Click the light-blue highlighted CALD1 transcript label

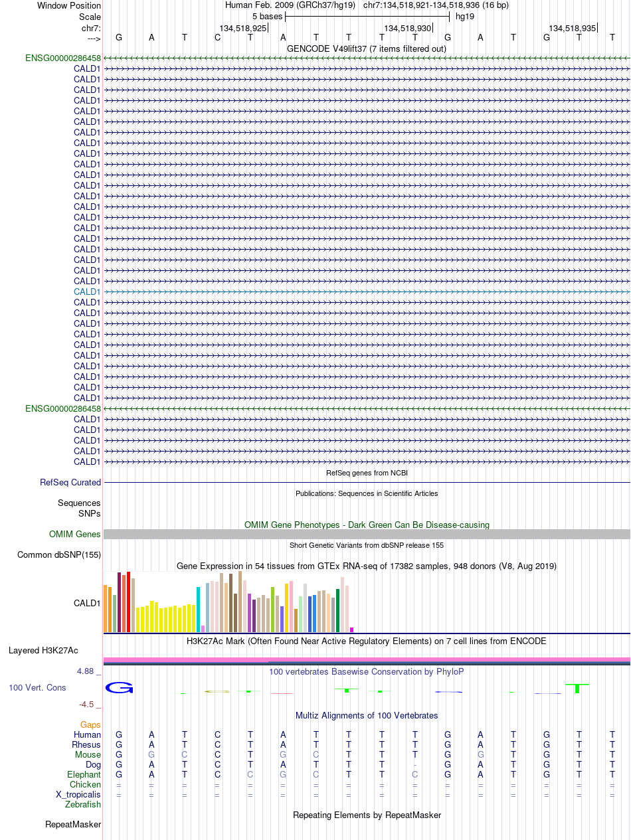coord(87,292)
